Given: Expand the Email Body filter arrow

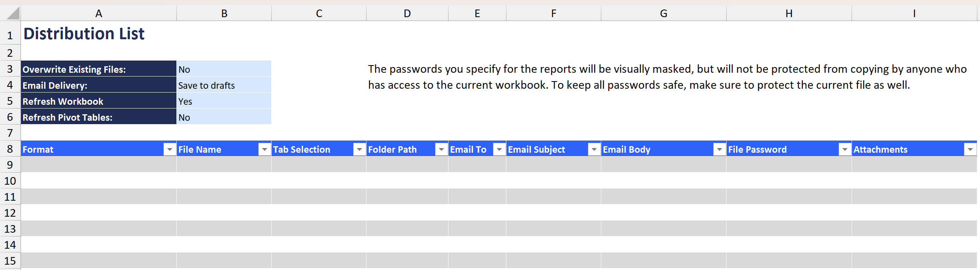Looking at the screenshot, I should 719,149.
